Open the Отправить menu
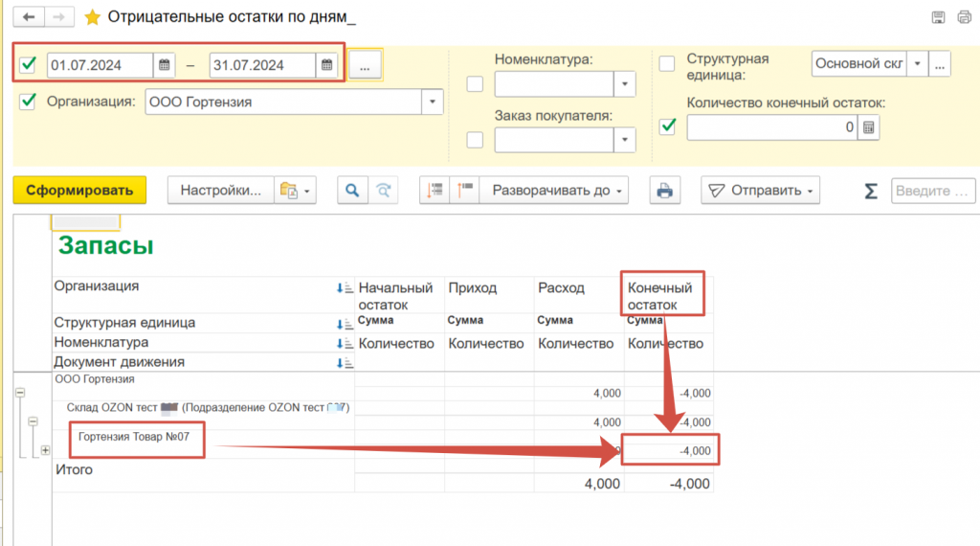The height and width of the screenshot is (546, 980). point(761,191)
